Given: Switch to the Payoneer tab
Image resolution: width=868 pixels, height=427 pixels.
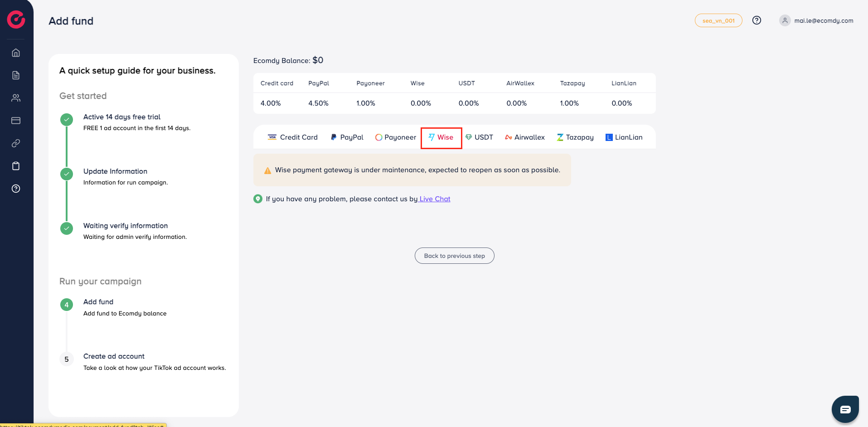Looking at the screenshot, I should click(x=395, y=137).
